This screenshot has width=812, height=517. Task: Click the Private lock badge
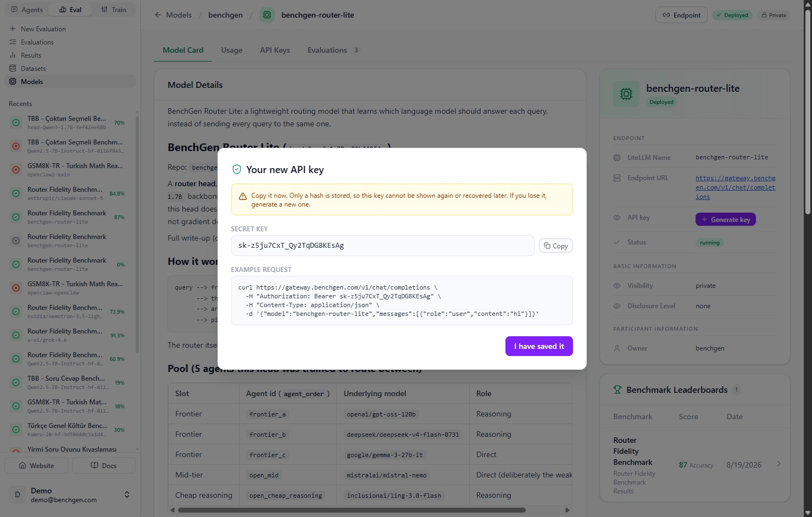pos(774,15)
